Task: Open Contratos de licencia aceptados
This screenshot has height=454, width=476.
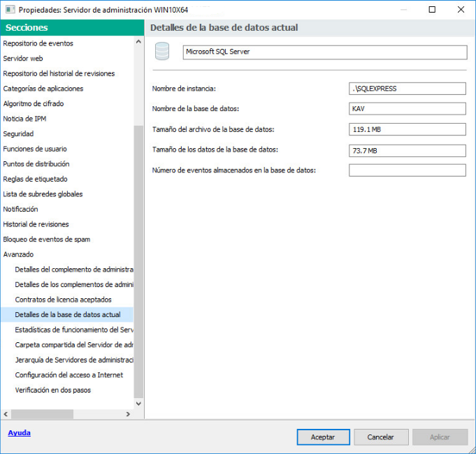Action: 63,300
